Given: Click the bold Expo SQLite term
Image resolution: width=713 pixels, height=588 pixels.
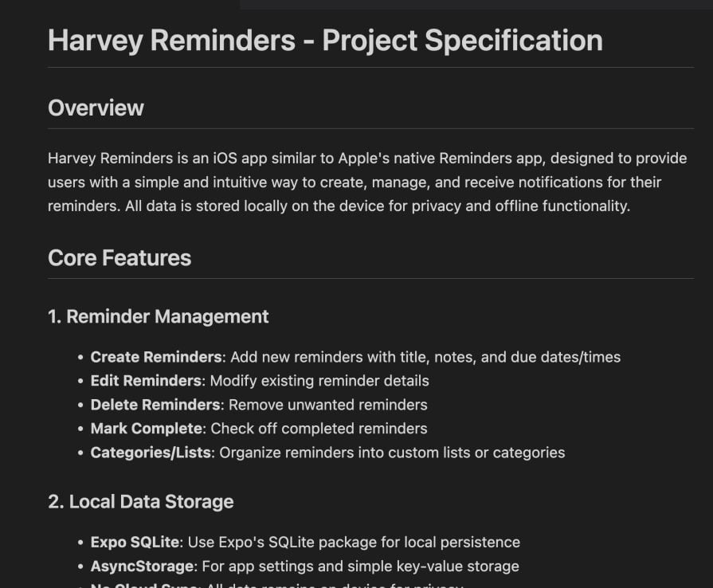Looking at the screenshot, I should coord(136,543).
